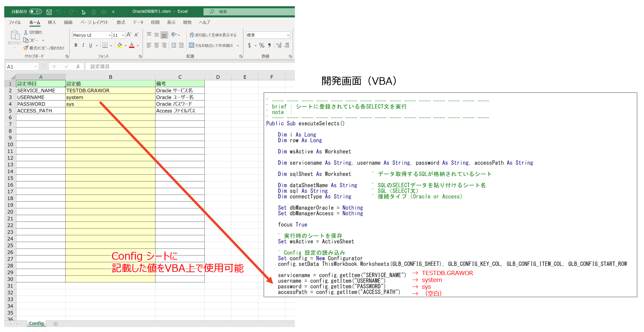The image size is (644, 332).
Task: Toggle the 自動保存 autosave switch
Action: click(35, 11)
